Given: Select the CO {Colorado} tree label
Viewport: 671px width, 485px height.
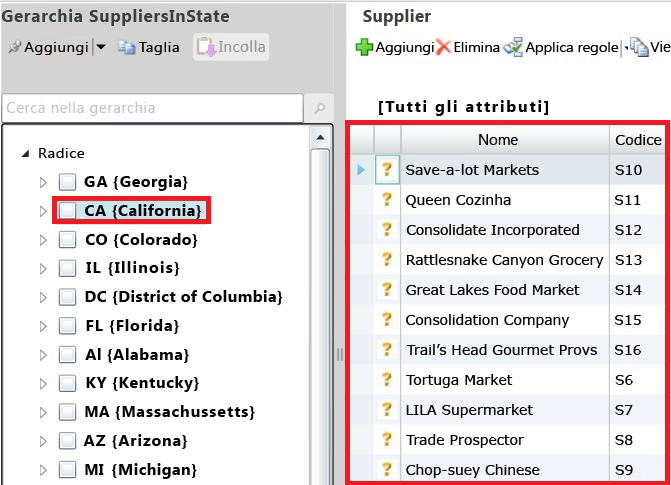Looking at the screenshot, I should coord(141,240).
